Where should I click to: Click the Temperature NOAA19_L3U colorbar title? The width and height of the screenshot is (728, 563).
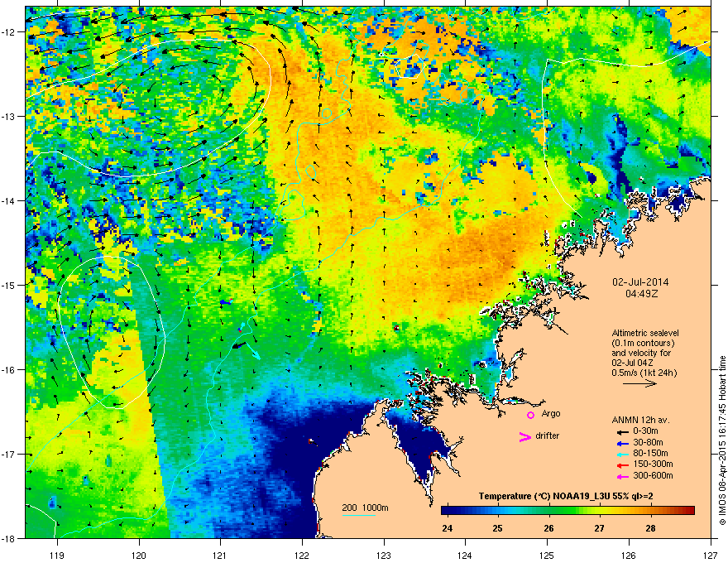click(566, 497)
